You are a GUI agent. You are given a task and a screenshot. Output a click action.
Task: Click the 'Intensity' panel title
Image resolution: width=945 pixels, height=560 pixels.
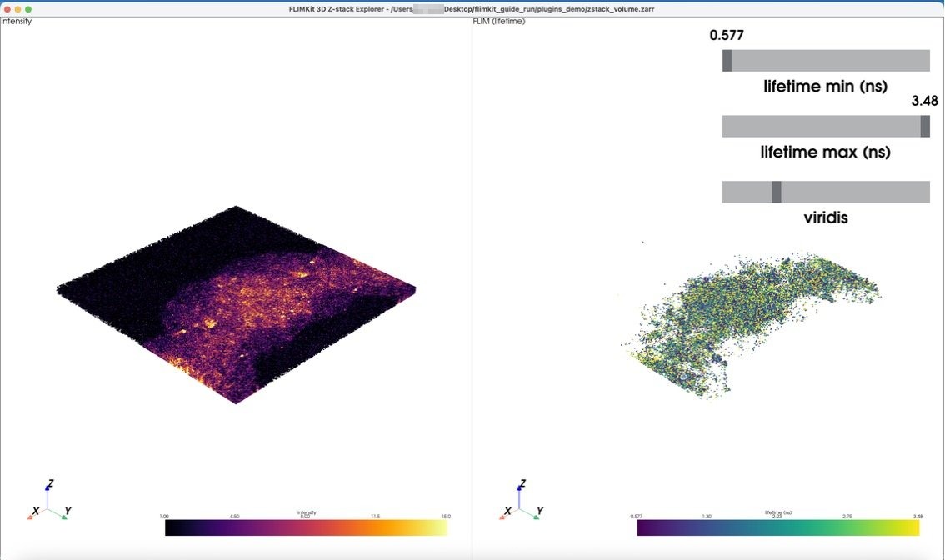(x=17, y=21)
